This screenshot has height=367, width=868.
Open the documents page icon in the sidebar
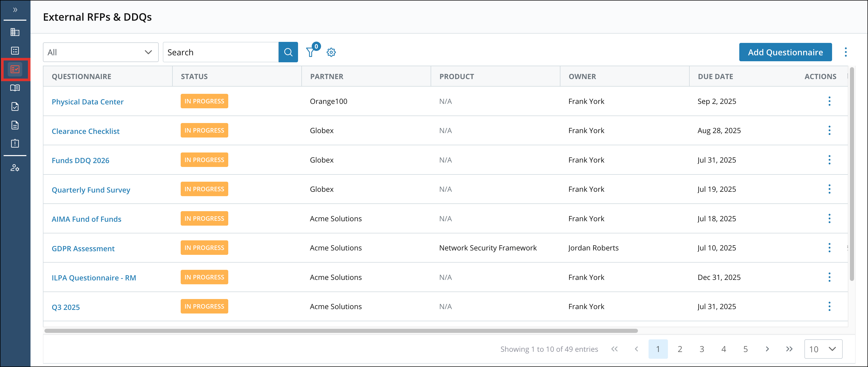(x=15, y=125)
